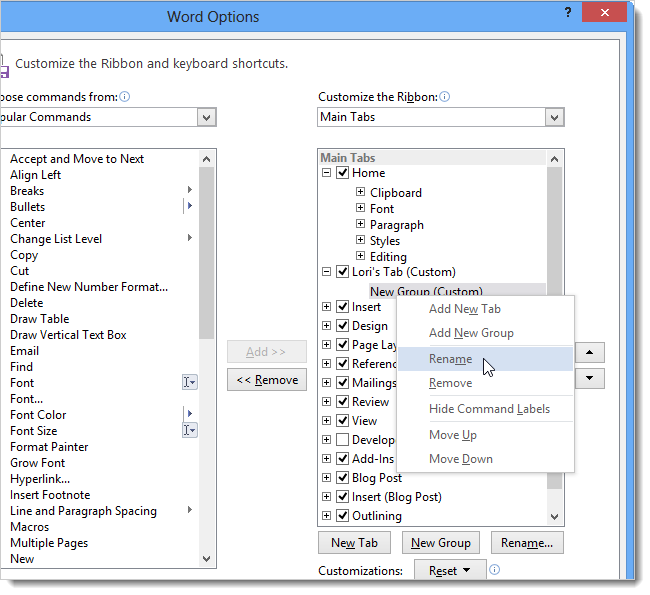Screen dimensions: 650x595
Task: Select the Define New Number Format... command
Action: [x=89, y=287]
